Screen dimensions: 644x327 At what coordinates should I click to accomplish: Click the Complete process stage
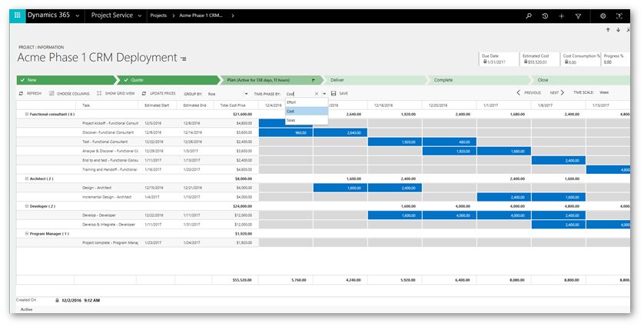pos(479,80)
